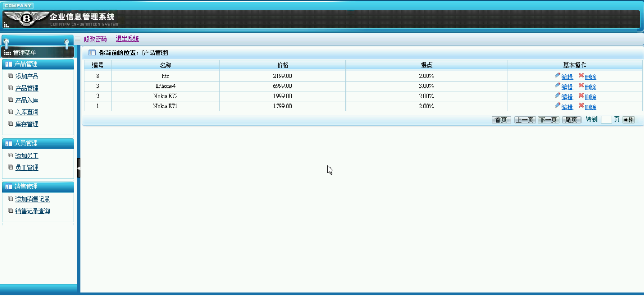Open the 产品管理 link under products
Screen dimensions: 644x296
(27, 89)
